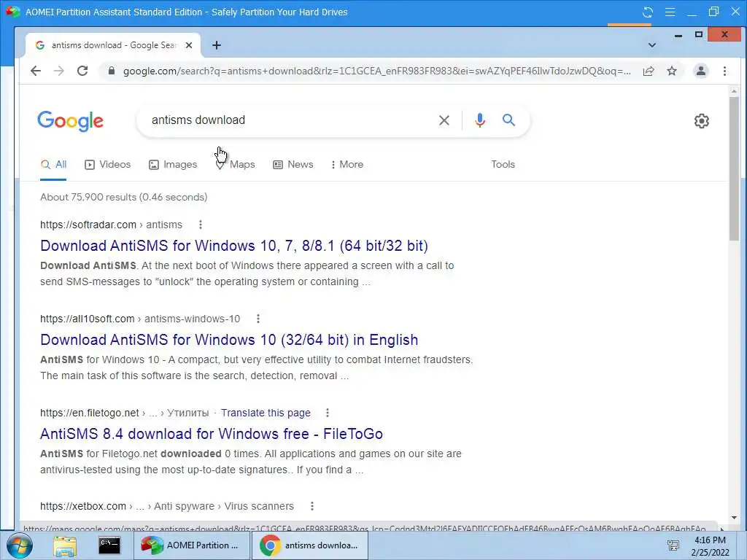Expand the More search categories menu
The image size is (747, 560).
[347, 165]
